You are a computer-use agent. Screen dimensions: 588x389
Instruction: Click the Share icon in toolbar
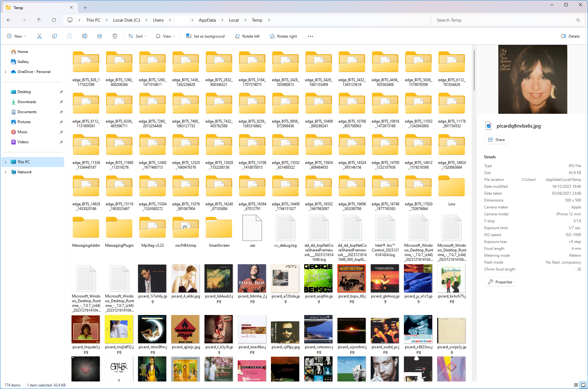pyautogui.click(x=100, y=36)
